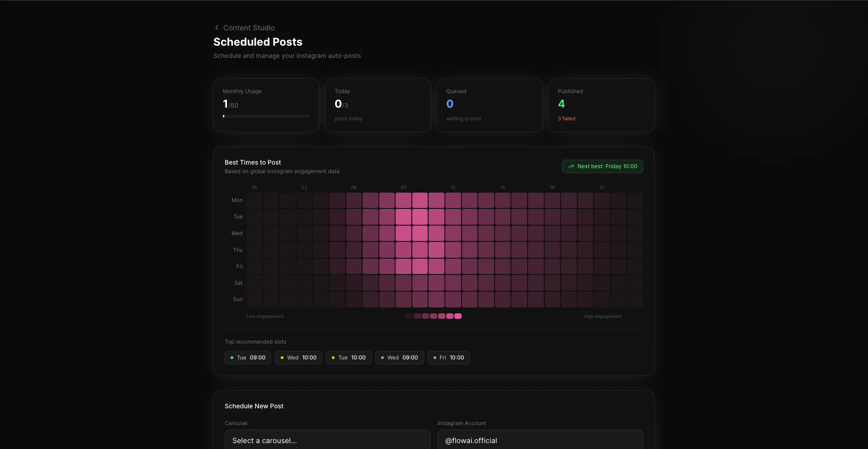Select the Wed 10:00 recommended slot
868x449 pixels.
tap(298, 358)
